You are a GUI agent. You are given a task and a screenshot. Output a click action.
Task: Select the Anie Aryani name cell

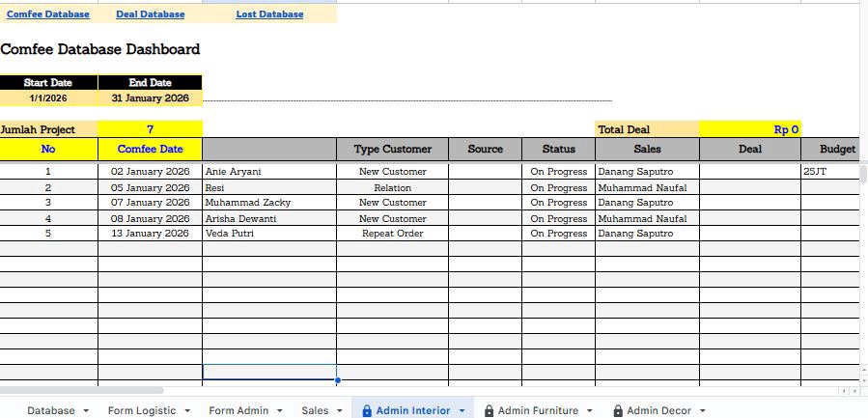point(268,172)
